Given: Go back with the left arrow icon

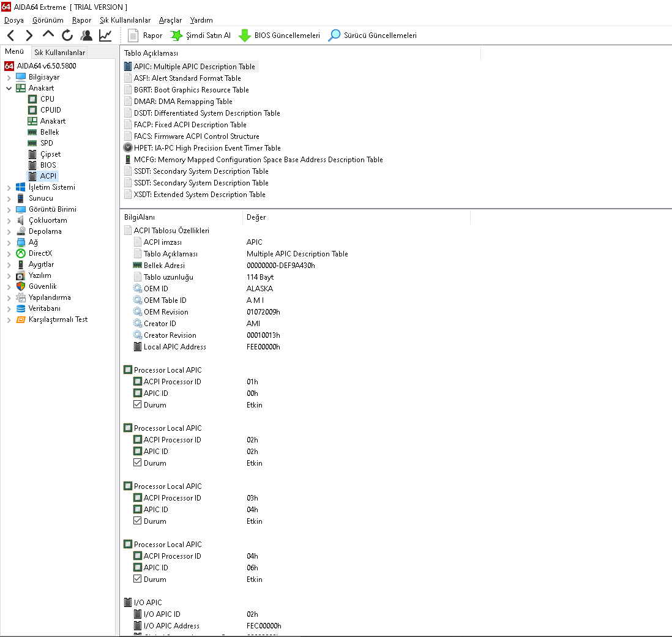Looking at the screenshot, I should [11, 35].
